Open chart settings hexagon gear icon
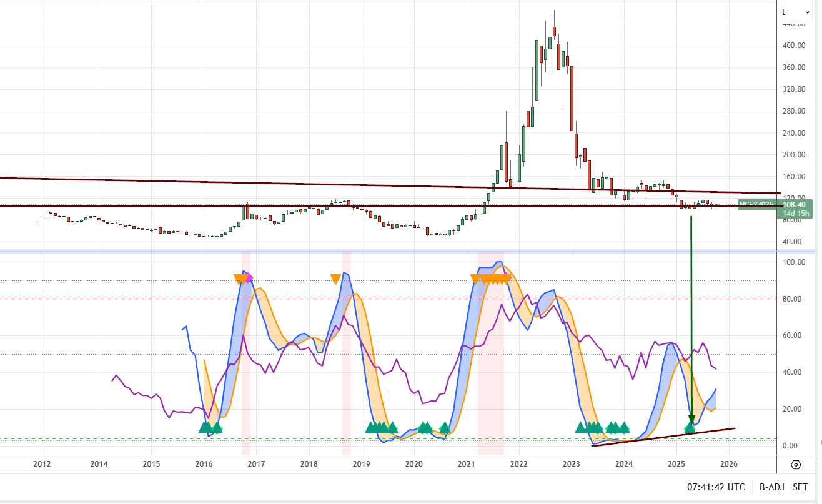This screenshot has height=504, width=822. tap(796, 465)
